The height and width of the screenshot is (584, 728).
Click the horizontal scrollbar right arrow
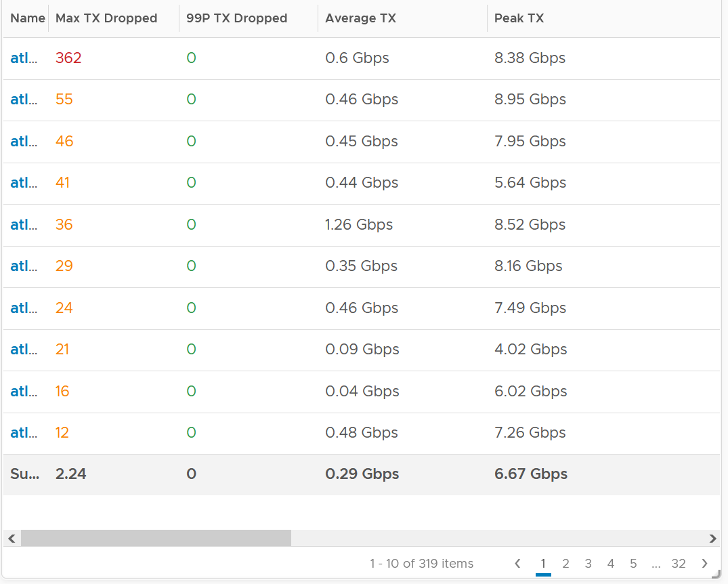coord(712,539)
